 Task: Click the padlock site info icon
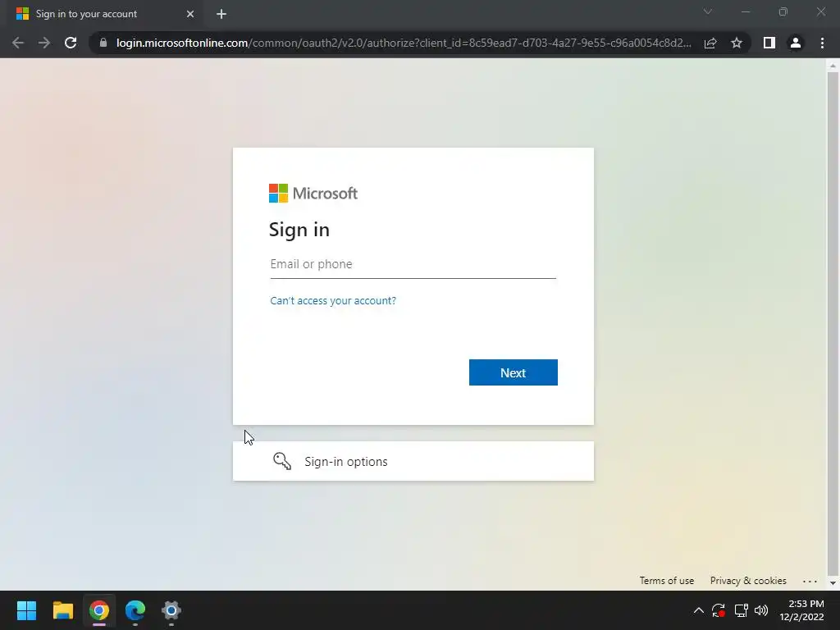[x=103, y=43]
